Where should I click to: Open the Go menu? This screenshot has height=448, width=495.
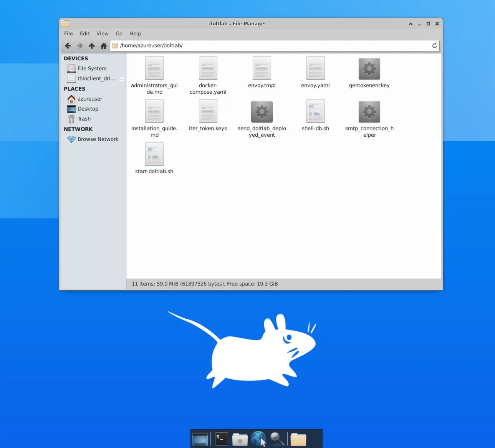pos(119,34)
